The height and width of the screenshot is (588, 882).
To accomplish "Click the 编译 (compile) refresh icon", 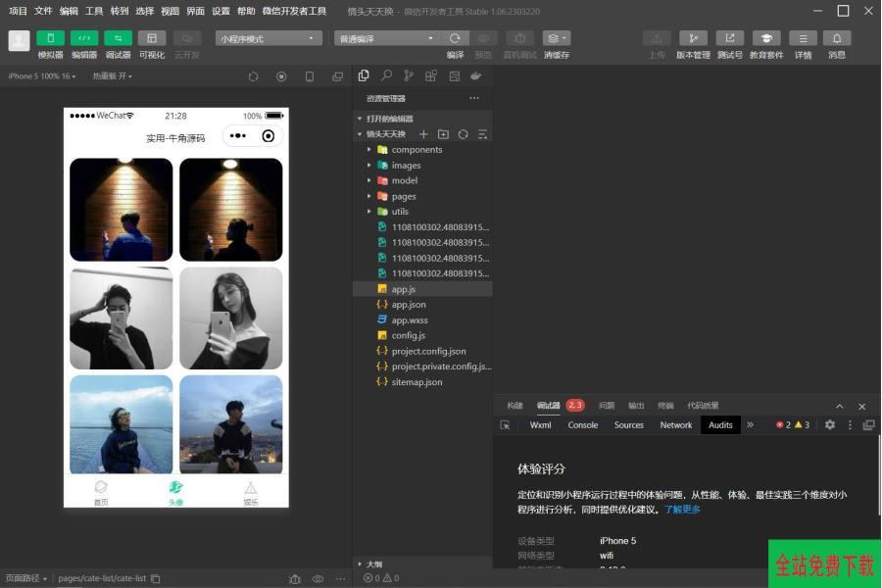I will click(455, 38).
